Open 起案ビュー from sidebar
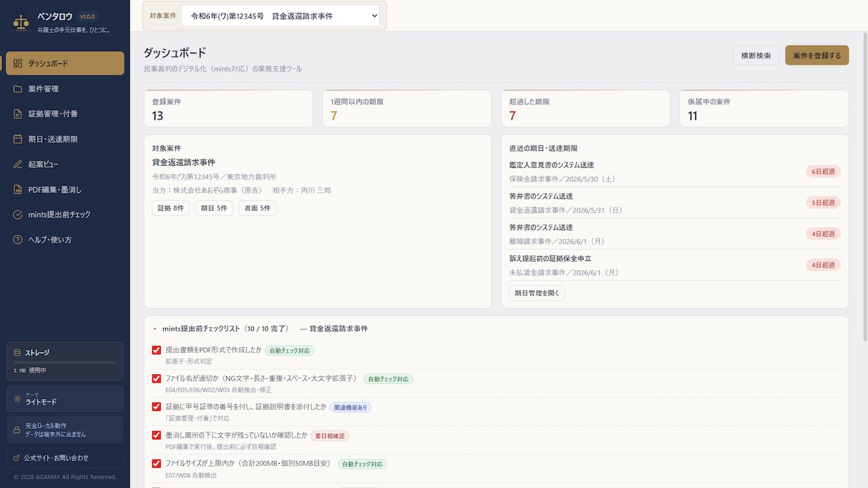Viewport: 868px width, 488px height. 65,164
